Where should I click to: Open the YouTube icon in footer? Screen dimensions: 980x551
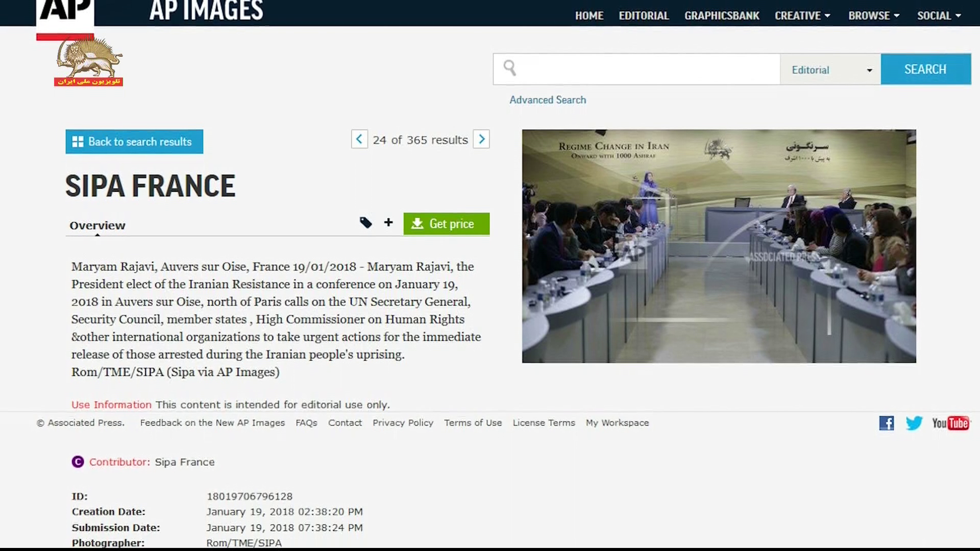point(950,423)
